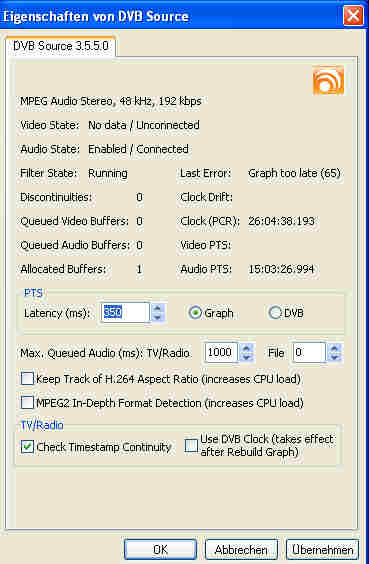Select the DVB PTS radio button

(x=275, y=313)
